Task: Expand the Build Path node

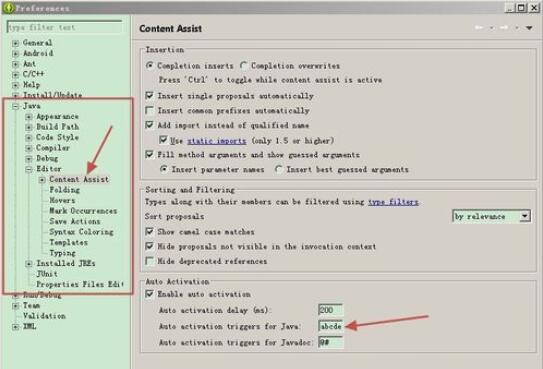Action: point(29,127)
